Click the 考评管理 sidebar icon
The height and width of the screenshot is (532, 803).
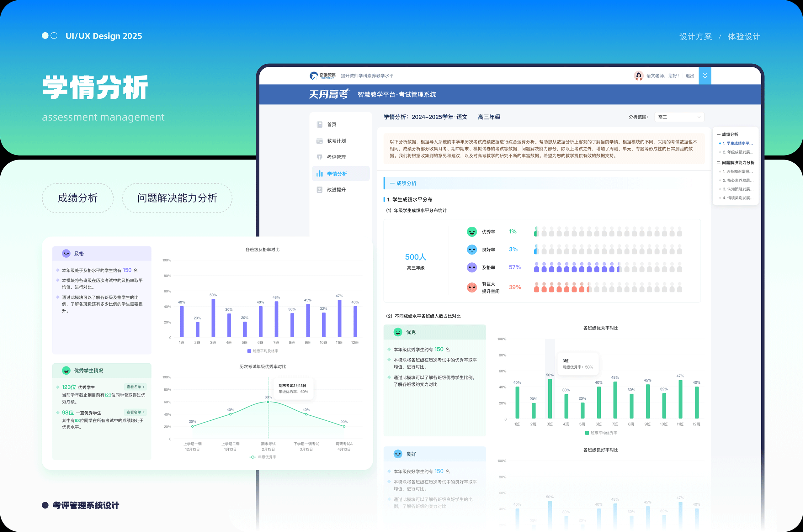pyautogui.click(x=319, y=157)
